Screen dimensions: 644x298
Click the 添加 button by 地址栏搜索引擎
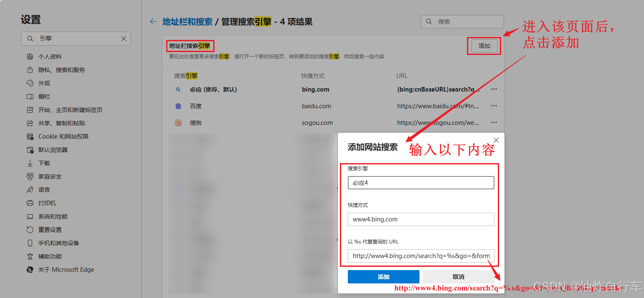pos(484,46)
